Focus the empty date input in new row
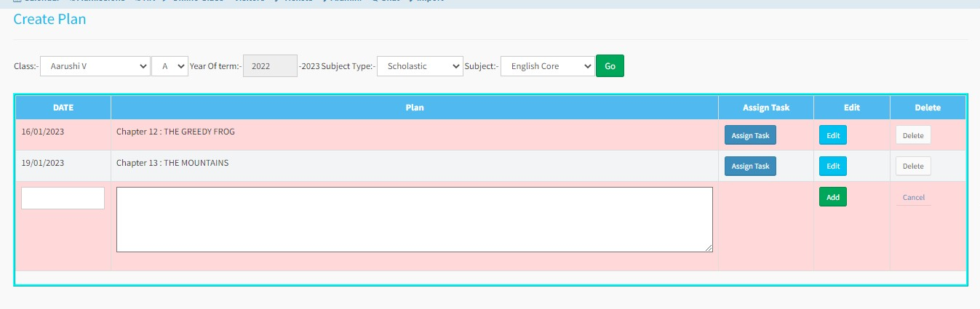The image size is (980, 309). 63,198
